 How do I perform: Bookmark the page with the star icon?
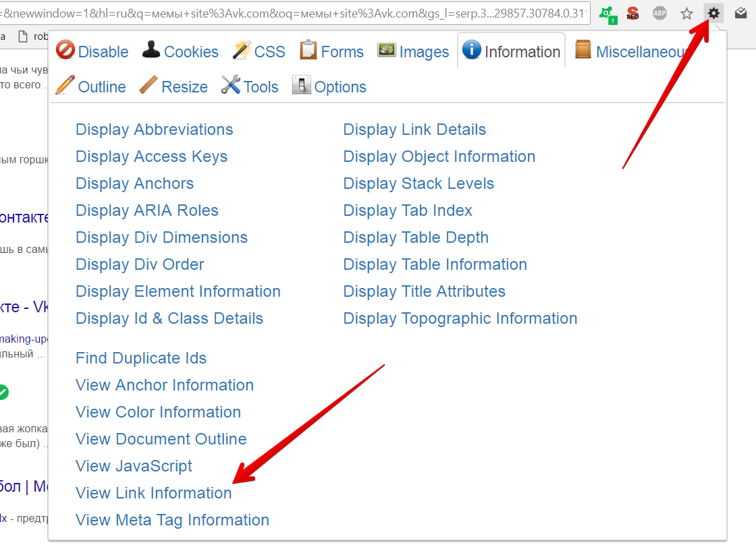tap(686, 13)
